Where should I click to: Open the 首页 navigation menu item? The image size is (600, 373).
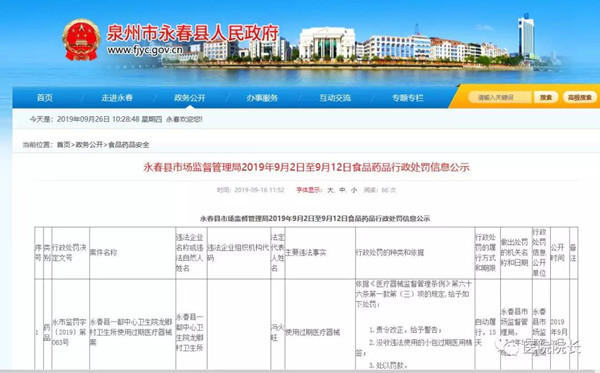(45, 98)
